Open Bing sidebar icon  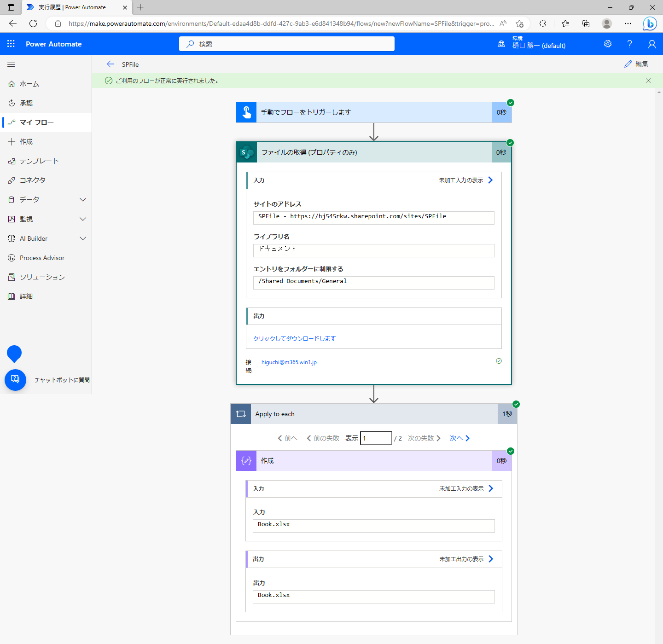click(x=650, y=23)
